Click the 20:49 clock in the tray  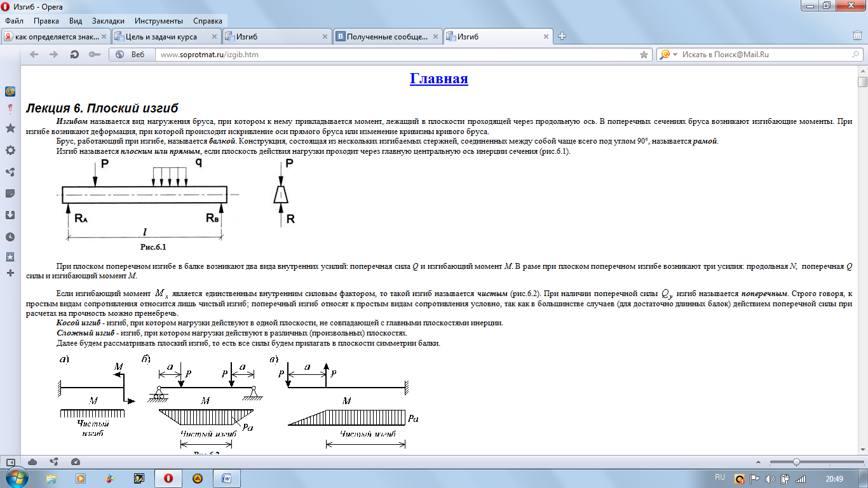(x=834, y=478)
